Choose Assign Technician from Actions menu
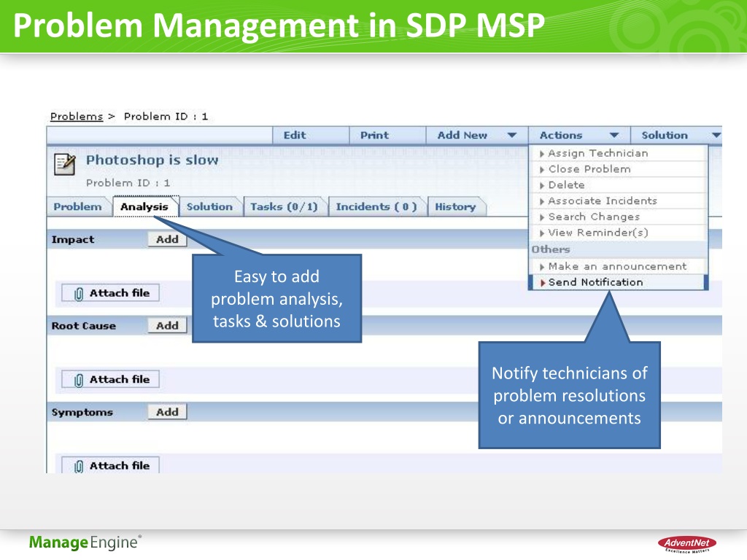This screenshot has width=747, height=560. (x=617, y=153)
